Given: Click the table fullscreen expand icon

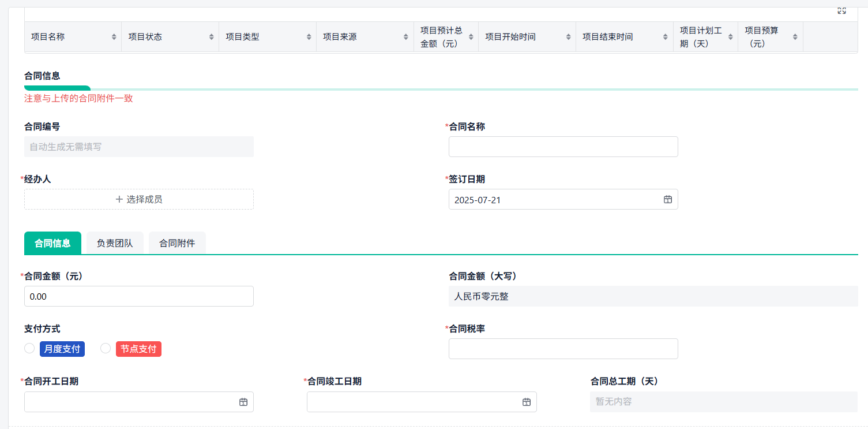Looking at the screenshot, I should [x=841, y=9].
